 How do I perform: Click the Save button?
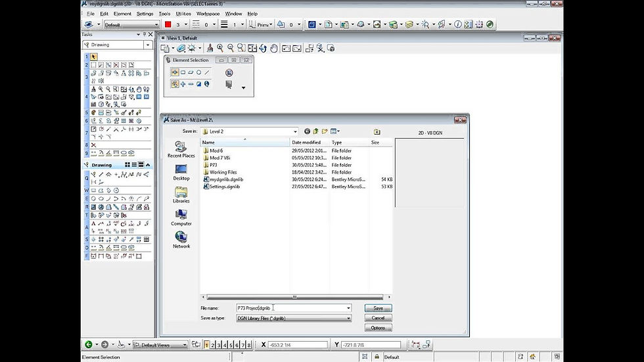tap(379, 308)
